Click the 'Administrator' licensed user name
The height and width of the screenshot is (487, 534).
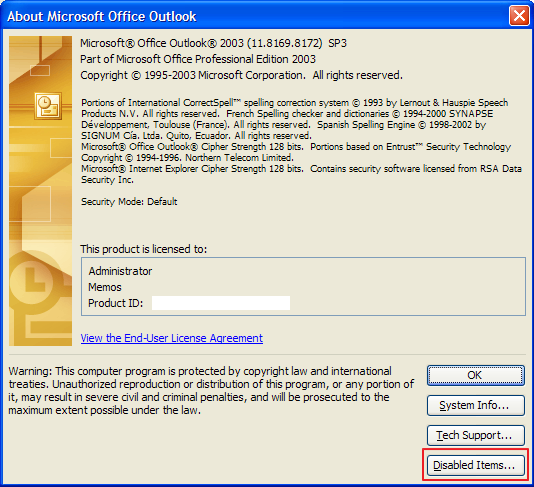[120, 271]
